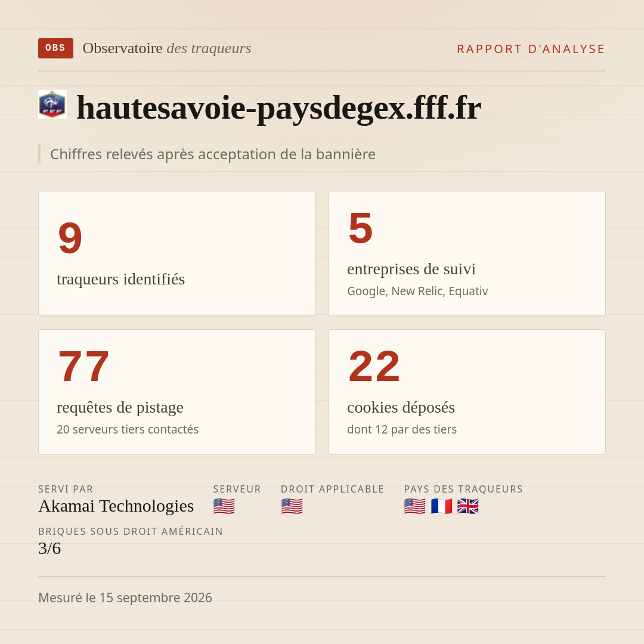Click the UK flag under Pays des traqueurs
The height and width of the screenshot is (644, 644).
pos(468,506)
